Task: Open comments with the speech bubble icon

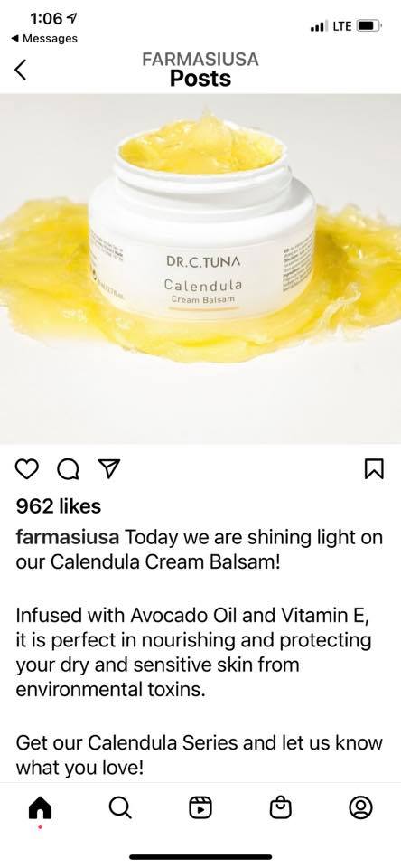Action: [68, 469]
